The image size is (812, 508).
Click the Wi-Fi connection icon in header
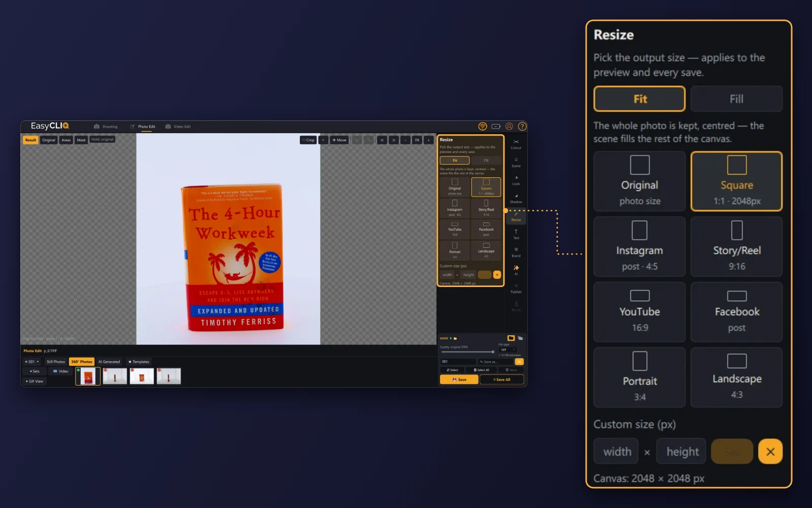[x=483, y=126]
